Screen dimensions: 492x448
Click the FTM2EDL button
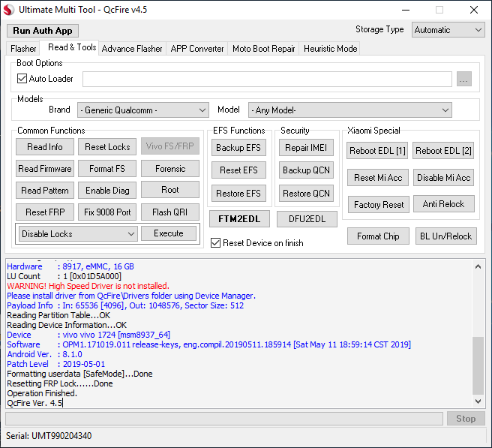[239, 219]
